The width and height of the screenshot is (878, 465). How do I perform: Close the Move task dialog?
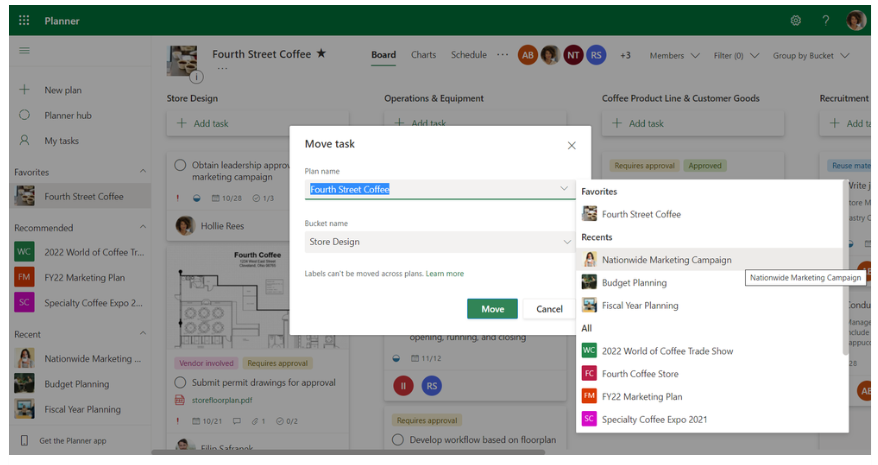tap(571, 146)
